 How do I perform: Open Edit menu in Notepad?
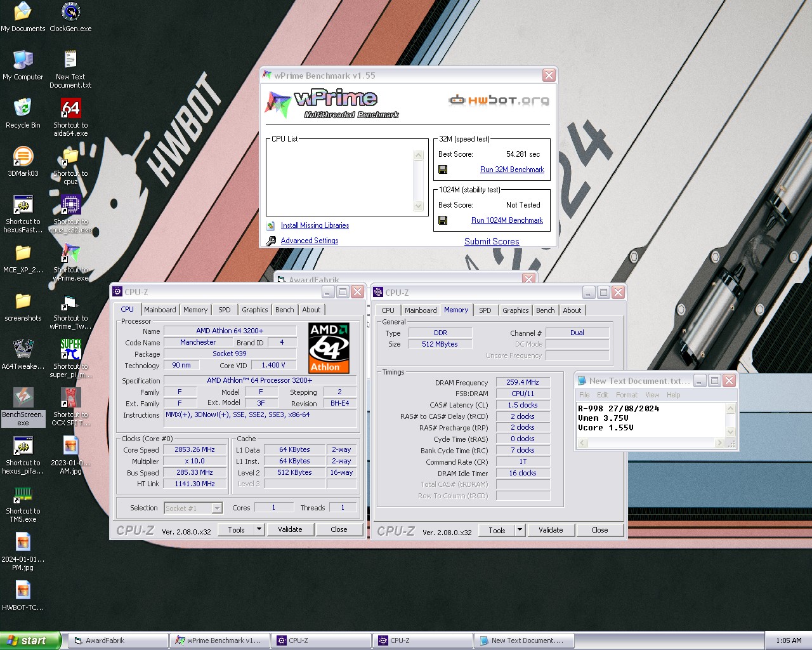pos(603,395)
